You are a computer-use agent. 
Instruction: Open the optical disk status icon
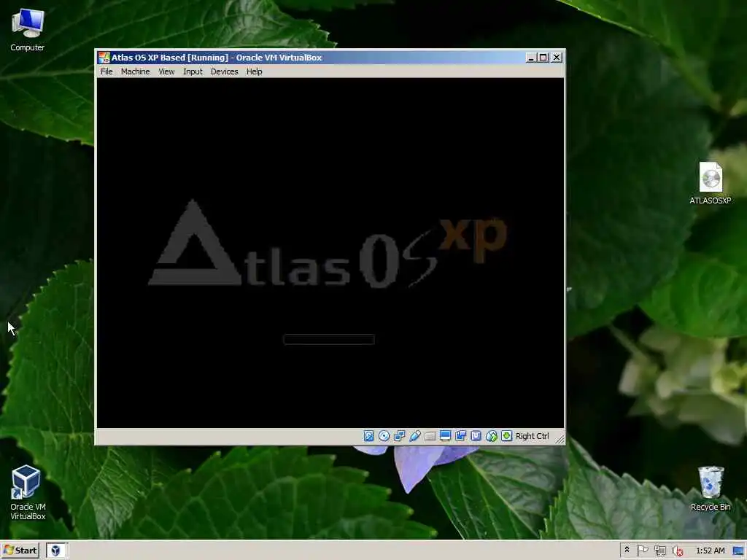pos(384,436)
